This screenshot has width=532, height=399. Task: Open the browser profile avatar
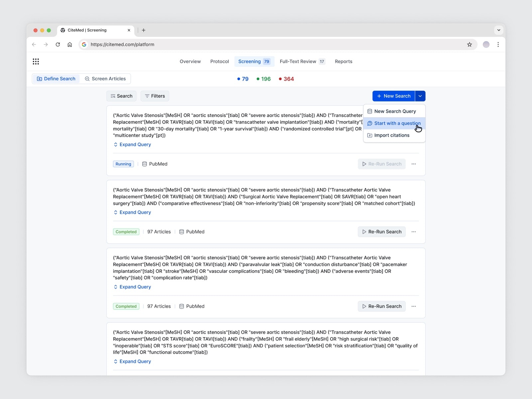(486, 45)
